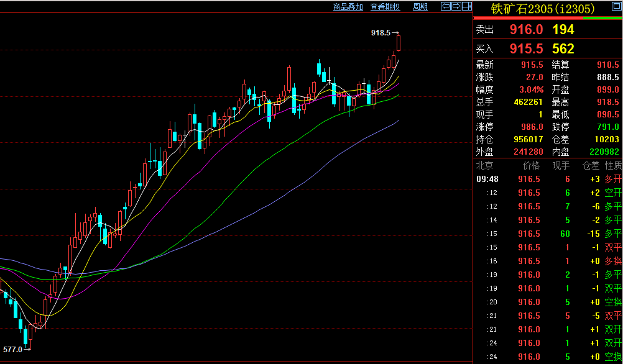
Task: Click the right arrow icon above the chart
Action: click(456, 7)
